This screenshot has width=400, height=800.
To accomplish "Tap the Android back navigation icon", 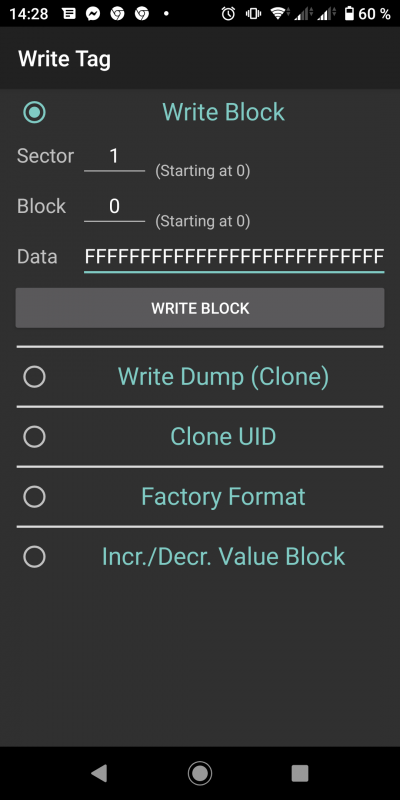I will click(99, 773).
